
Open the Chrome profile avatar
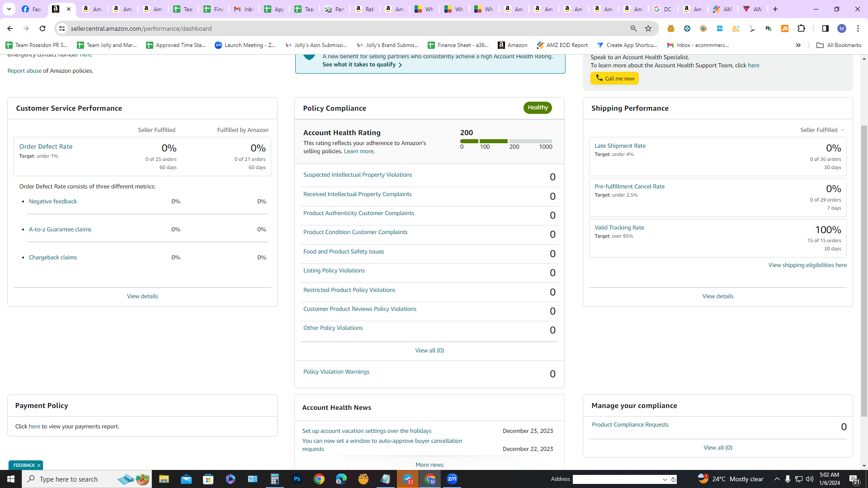[x=842, y=28]
